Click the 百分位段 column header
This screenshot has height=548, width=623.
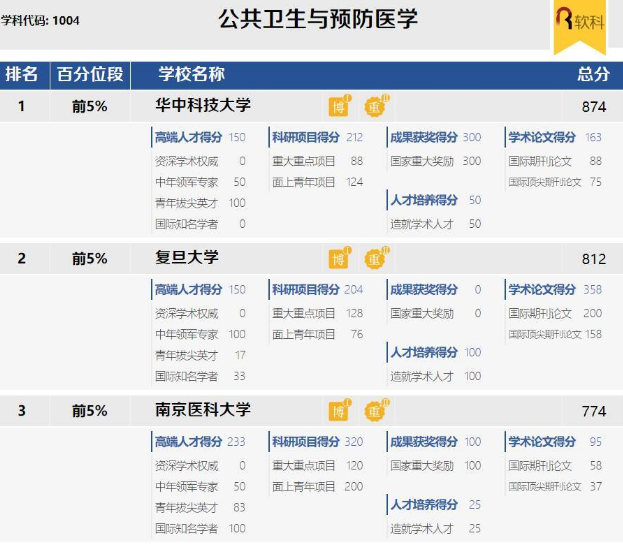pyautogui.click(x=90, y=74)
